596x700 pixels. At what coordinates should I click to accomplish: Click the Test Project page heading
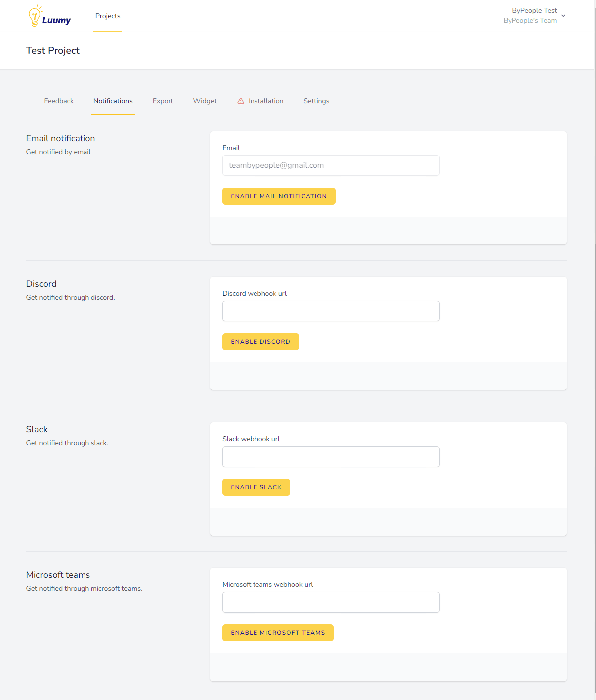click(x=53, y=50)
